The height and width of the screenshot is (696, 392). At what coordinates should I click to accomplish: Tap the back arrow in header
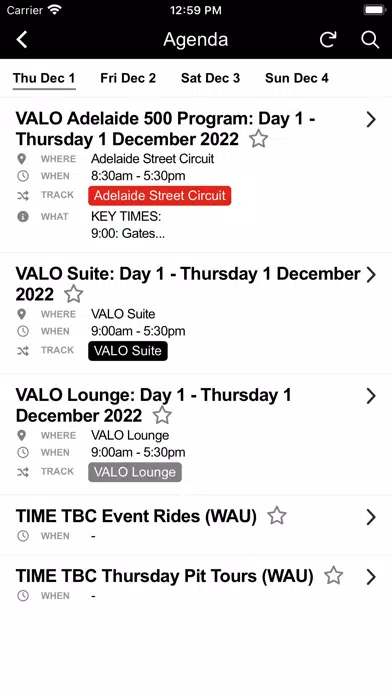(x=22, y=40)
